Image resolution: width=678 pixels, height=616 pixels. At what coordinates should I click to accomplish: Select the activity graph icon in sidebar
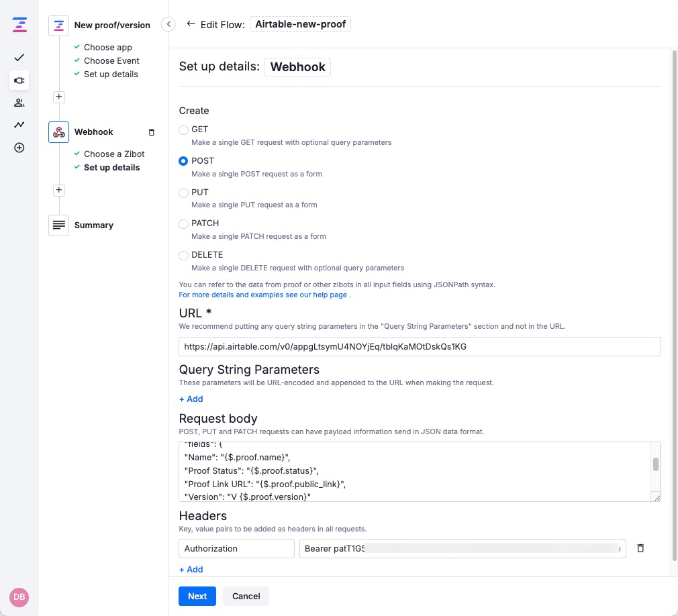(x=19, y=125)
